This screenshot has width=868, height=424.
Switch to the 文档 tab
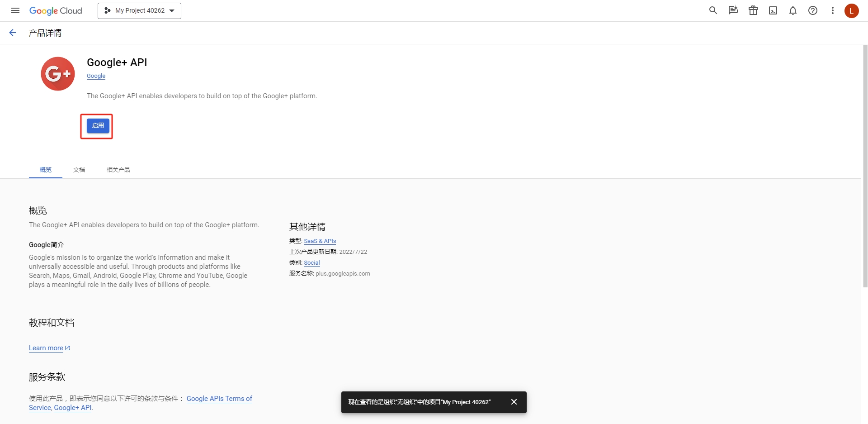tap(79, 170)
